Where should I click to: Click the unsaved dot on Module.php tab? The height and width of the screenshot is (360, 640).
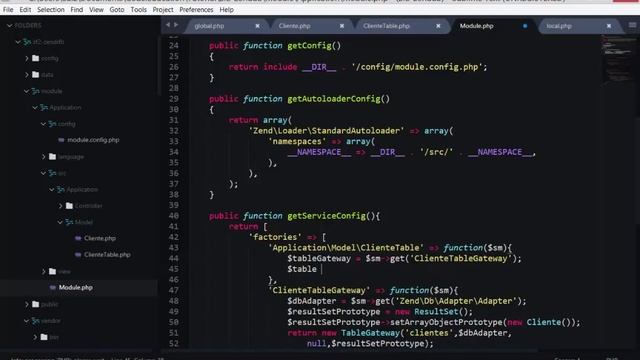[525, 26]
